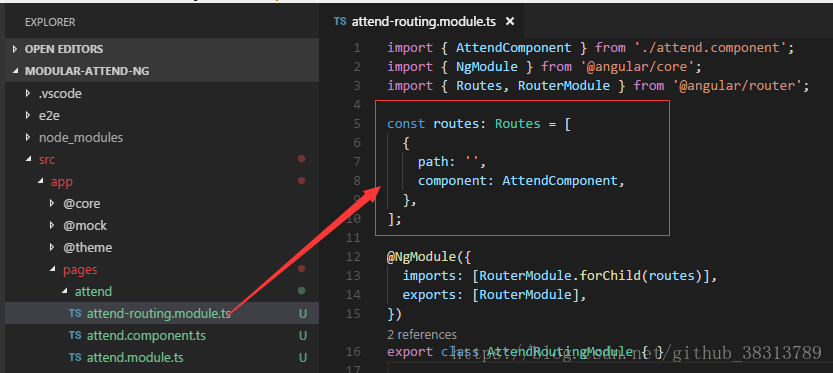The image size is (833, 373).
Task: Click the EXPLORER panel title
Action: (50, 22)
